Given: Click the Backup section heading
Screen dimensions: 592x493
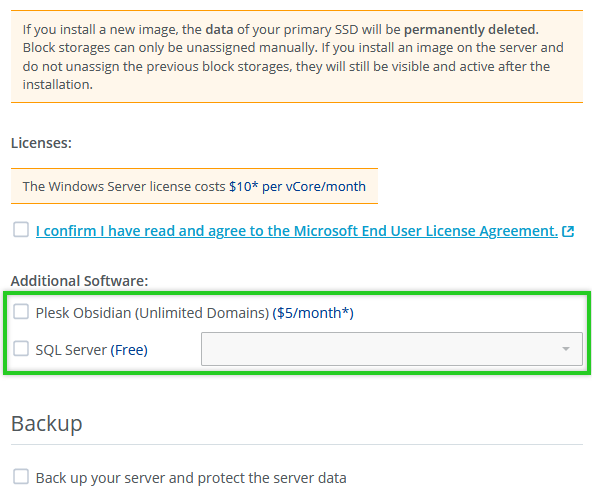Looking at the screenshot, I should click(46, 423).
